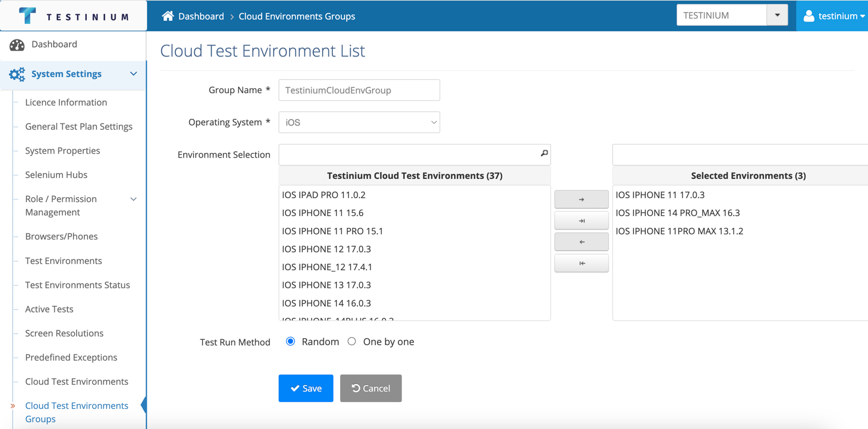The image size is (868, 429).
Task: Move all environments left with double arrow
Action: tap(581, 263)
